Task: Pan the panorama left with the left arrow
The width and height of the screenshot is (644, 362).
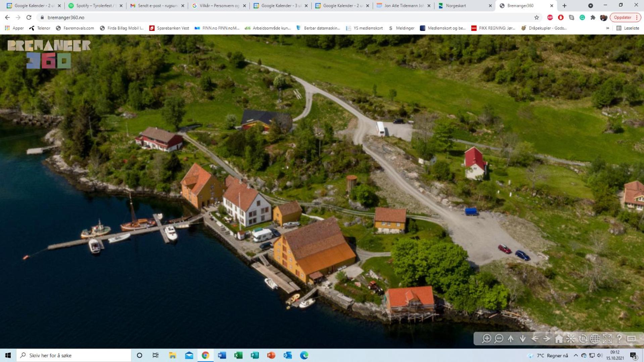Action: click(535, 339)
